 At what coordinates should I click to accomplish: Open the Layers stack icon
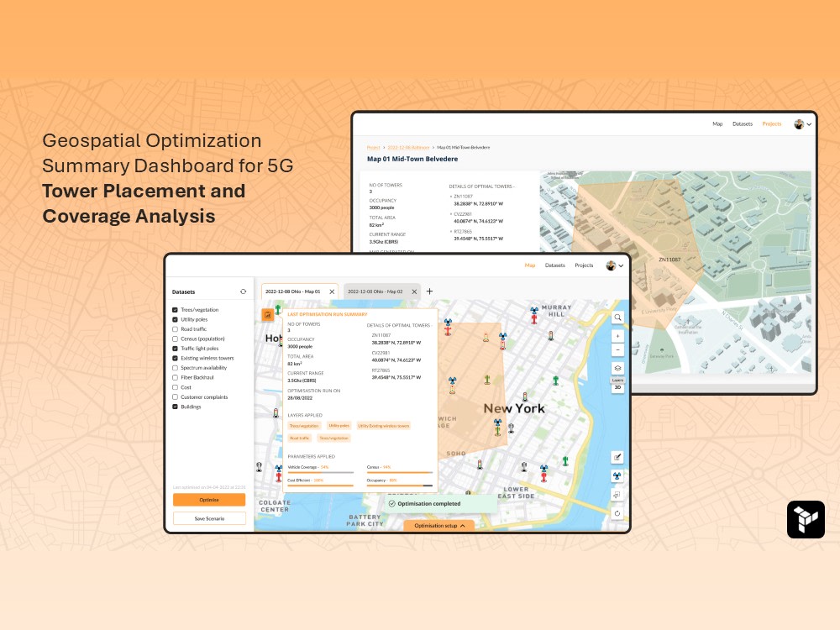(617, 369)
